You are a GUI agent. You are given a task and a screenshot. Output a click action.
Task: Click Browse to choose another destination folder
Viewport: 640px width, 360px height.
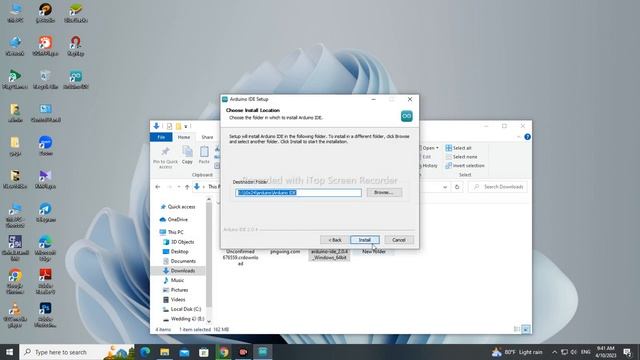coord(384,192)
